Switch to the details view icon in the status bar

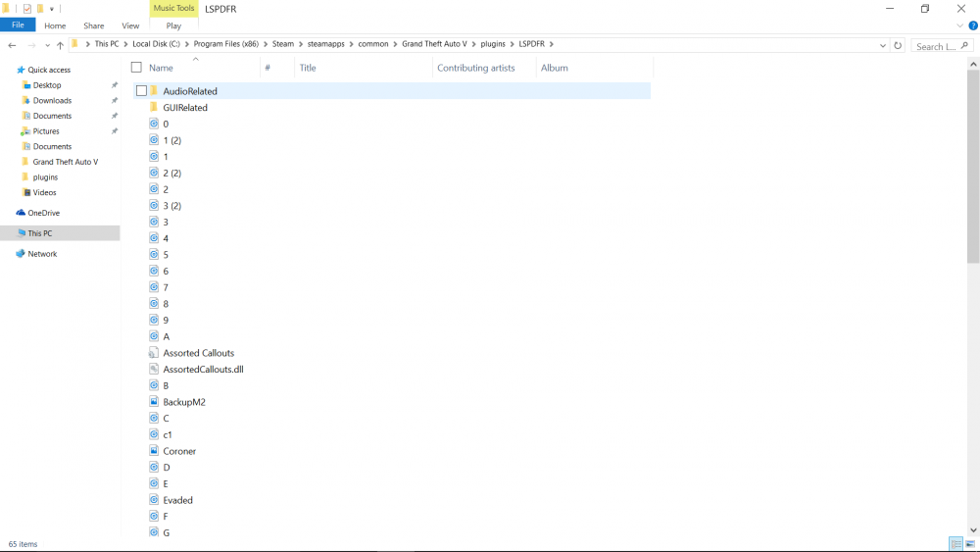click(955, 544)
